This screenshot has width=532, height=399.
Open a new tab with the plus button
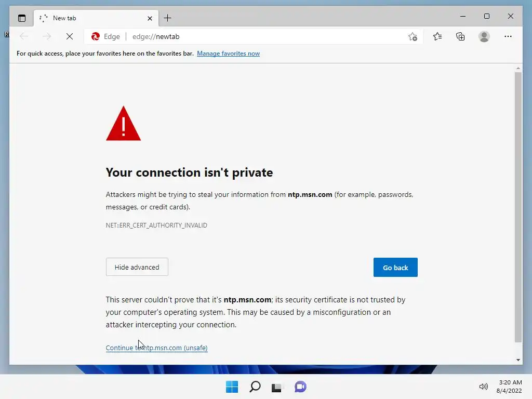click(168, 18)
